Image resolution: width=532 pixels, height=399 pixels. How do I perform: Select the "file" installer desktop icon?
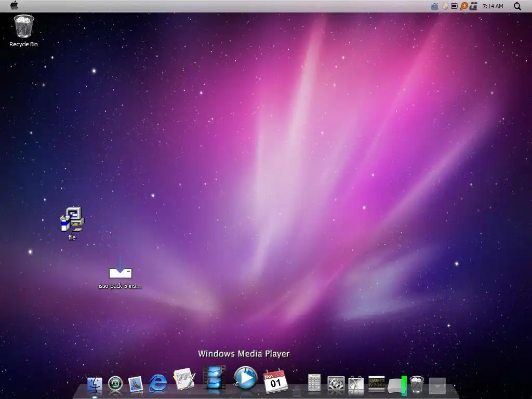[72, 223]
